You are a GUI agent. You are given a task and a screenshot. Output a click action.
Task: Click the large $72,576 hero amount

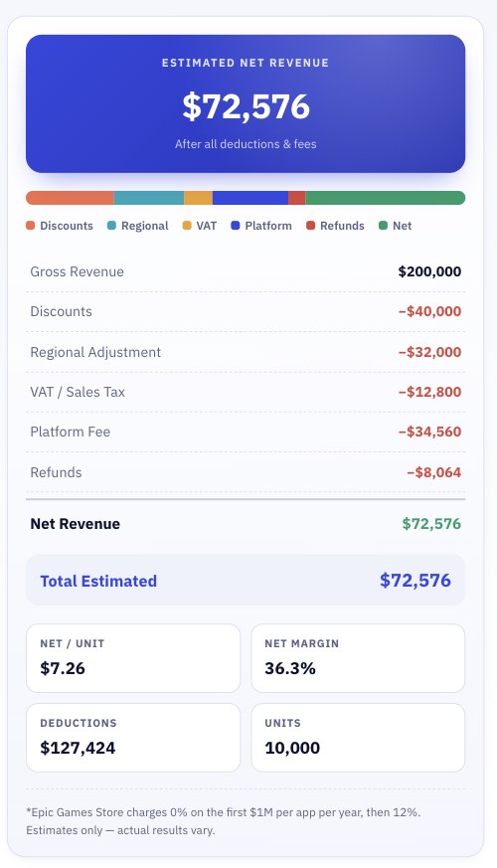click(x=246, y=106)
